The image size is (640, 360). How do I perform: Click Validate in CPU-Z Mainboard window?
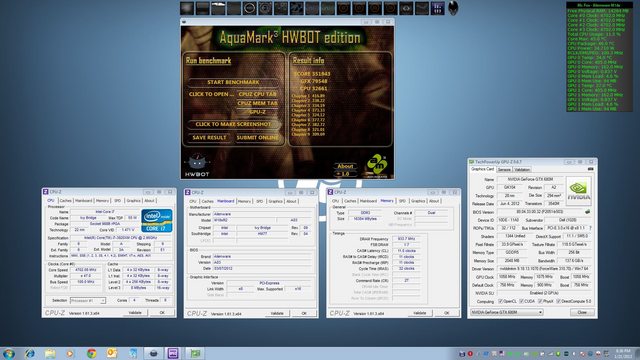277,313
